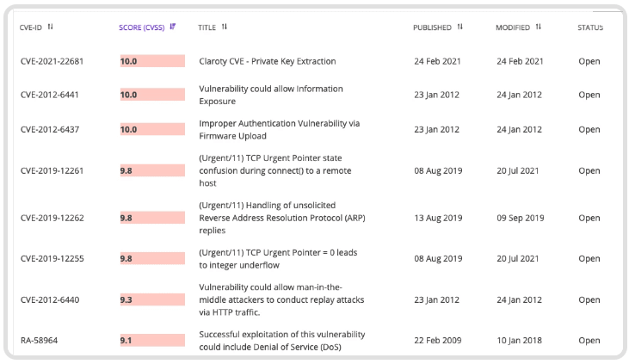Click the 9.1 score bar for RA-58964
The image size is (629, 364).
click(152, 340)
